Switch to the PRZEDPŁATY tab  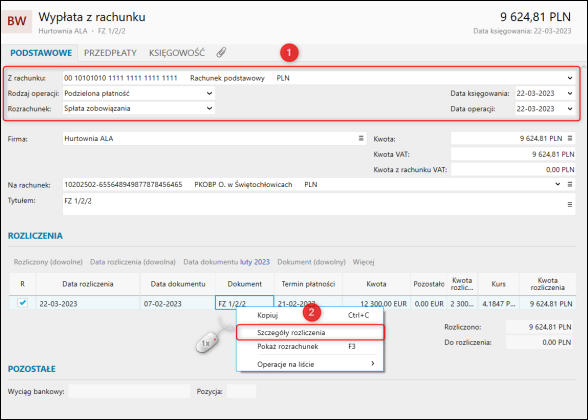click(x=110, y=53)
